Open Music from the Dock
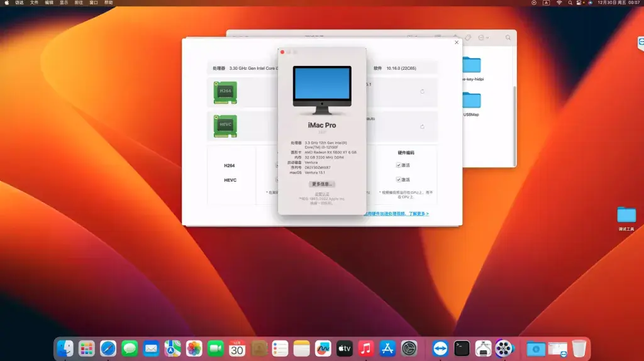Image resolution: width=644 pixels, height=361 pixels. point(365,348)
